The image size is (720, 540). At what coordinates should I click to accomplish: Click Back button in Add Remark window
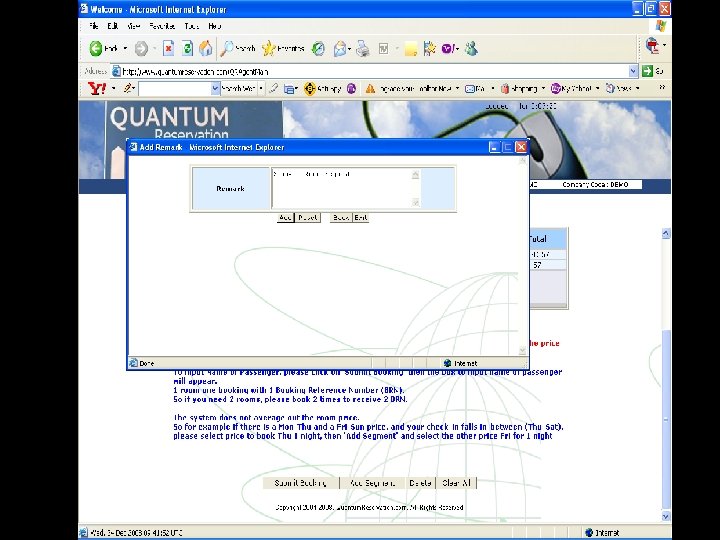pyautogui.click(x=341, y=217)
